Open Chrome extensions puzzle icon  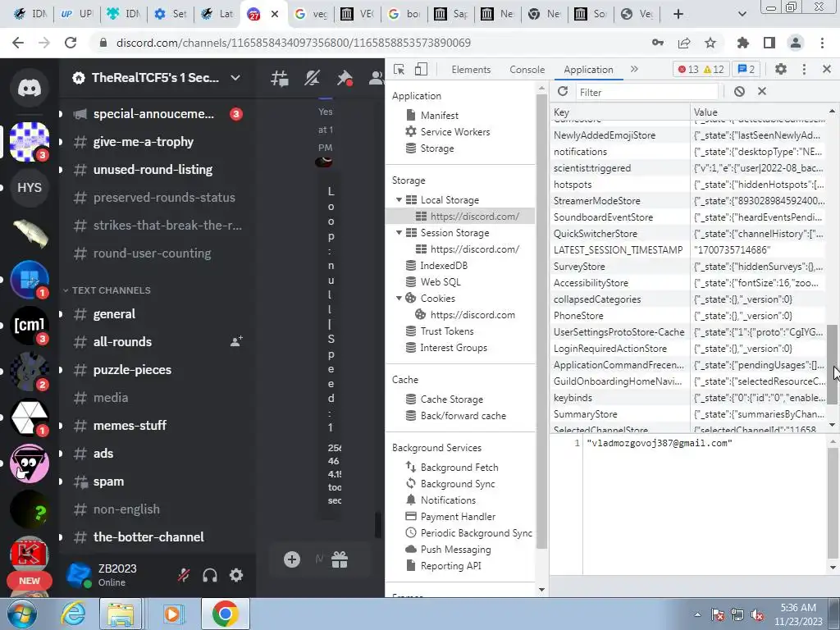[x=743, y=43]
